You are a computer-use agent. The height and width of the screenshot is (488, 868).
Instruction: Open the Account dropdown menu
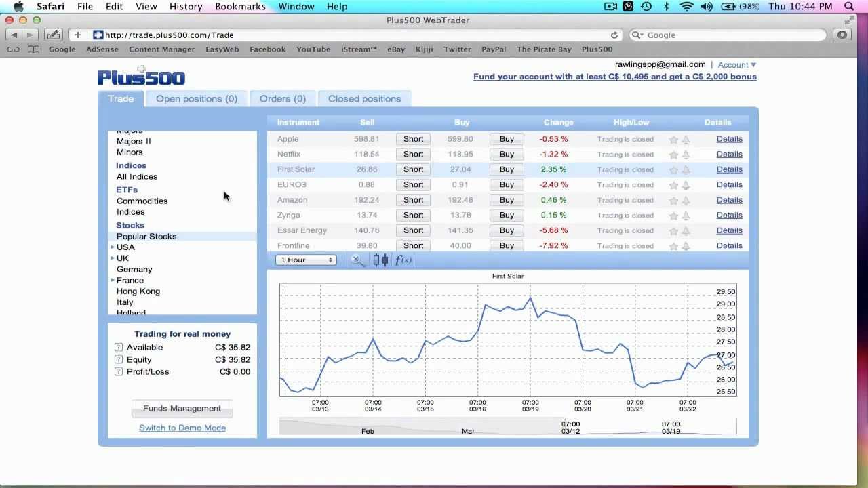click(737, 65)
